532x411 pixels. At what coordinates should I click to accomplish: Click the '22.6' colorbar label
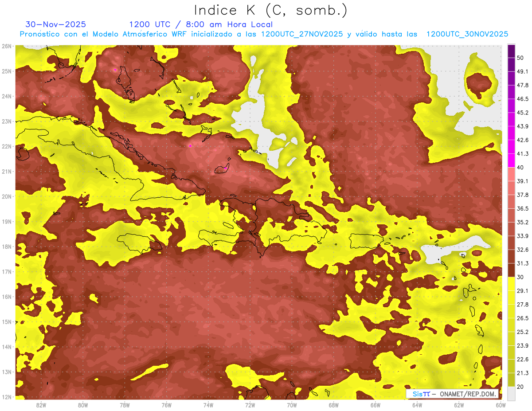[522, 359]
